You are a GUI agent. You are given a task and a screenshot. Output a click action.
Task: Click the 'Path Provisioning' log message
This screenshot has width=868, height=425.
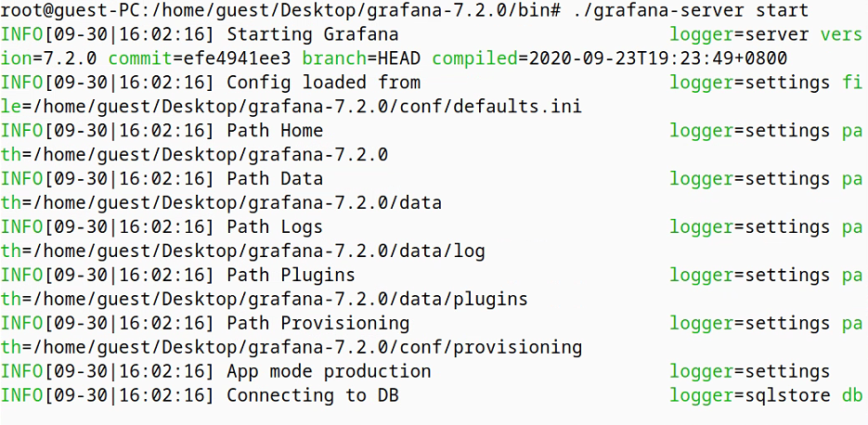(317, 324)
